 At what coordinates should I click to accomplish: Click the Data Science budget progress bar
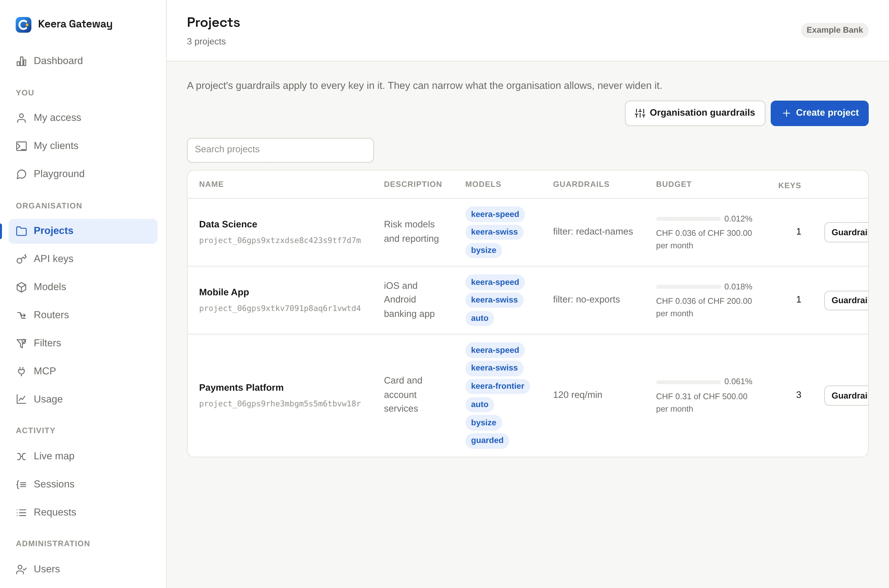point(688,219)
